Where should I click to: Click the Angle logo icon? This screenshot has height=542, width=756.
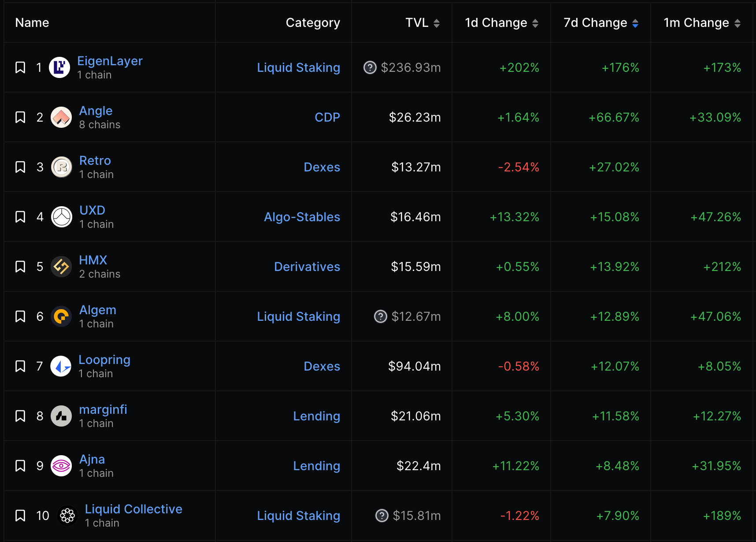pos(61,117)
